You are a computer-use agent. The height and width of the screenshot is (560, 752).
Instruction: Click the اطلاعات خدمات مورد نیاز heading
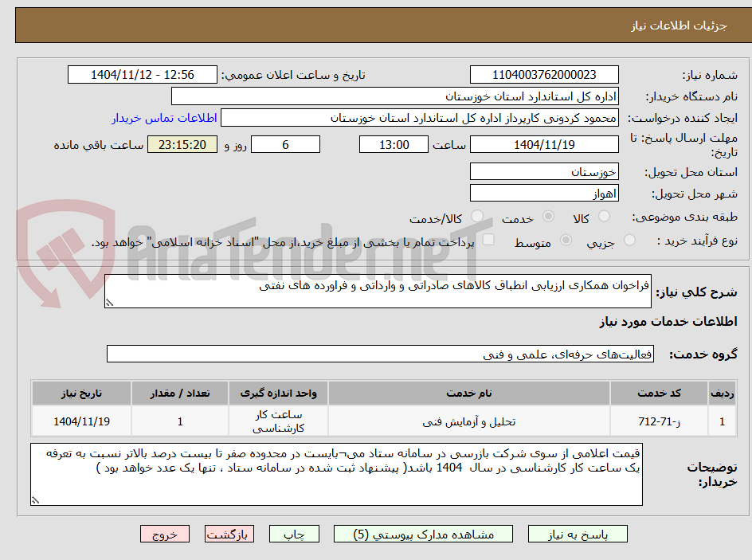click(x=668, y=322)
